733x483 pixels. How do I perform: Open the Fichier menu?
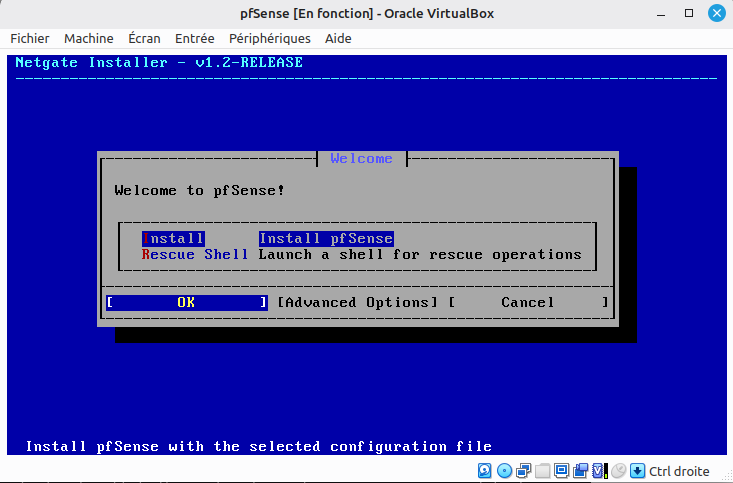[30, 38]
